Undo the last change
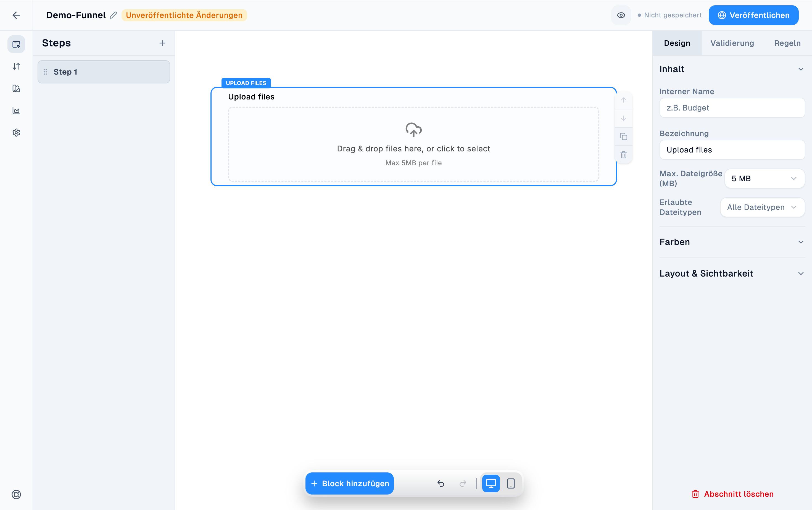The height and width of the screenshot is (510, 812). [x=441, y=483]
